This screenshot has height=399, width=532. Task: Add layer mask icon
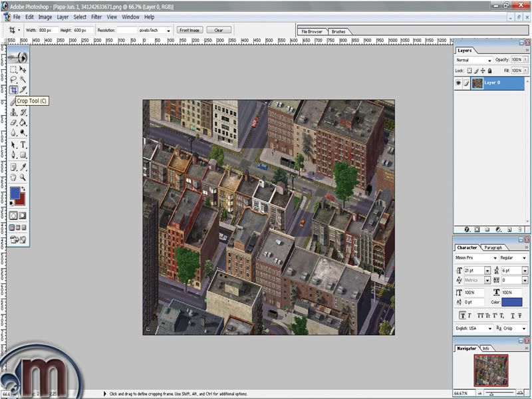point(477,229)
